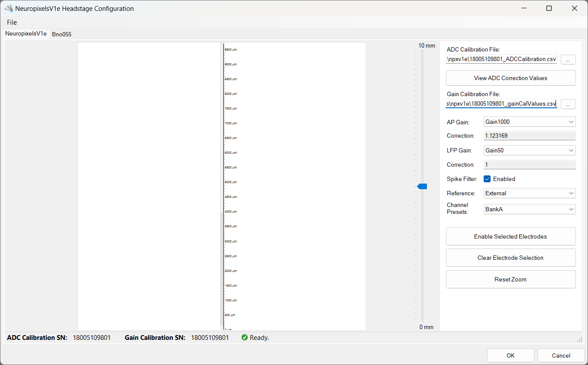Click the 3500 µm probe depth label
588x365 pixels.
point(231,226)
